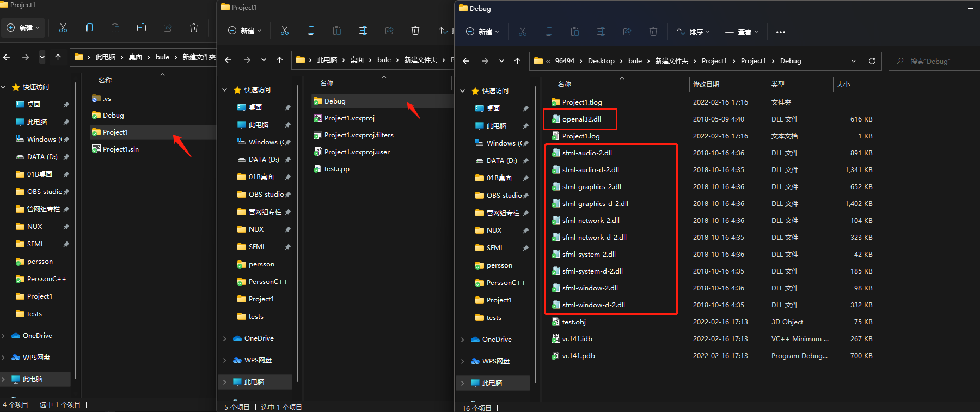
Task: Open View (查看) dropdown in Debug window
Action: coord(742,32)
